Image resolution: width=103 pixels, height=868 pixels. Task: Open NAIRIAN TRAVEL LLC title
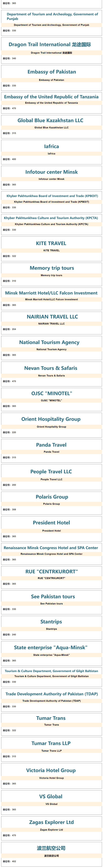pyautogui.click(x=52, y=317)
